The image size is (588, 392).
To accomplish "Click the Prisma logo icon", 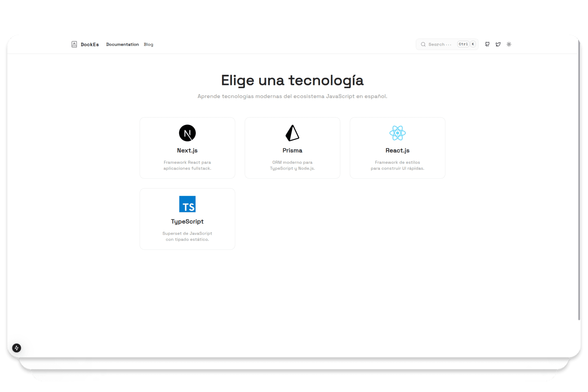I will coord(292,133).
